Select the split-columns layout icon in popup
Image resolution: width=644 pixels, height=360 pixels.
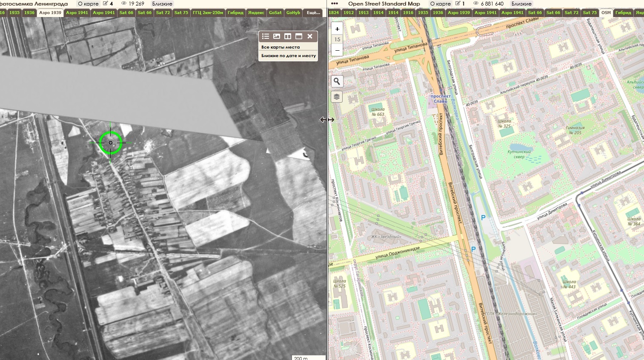pyautogui.click(x=288, y=36)
